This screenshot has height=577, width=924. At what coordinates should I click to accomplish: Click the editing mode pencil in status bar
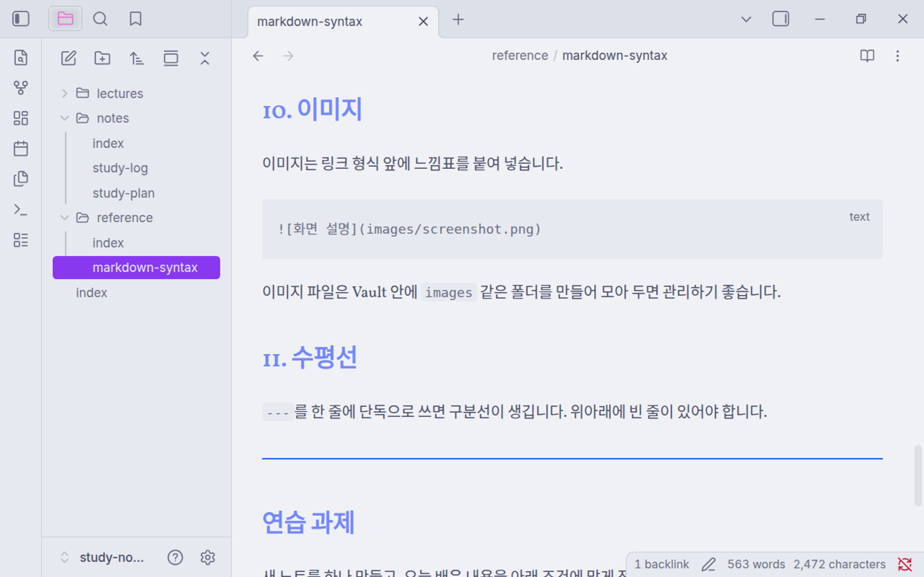(x=708, y=564)
